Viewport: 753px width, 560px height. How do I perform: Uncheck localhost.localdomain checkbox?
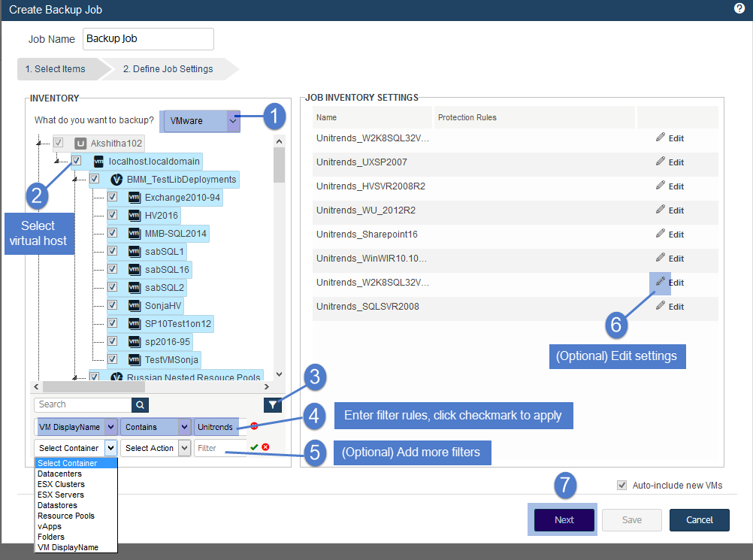click(x=77, y=160)
